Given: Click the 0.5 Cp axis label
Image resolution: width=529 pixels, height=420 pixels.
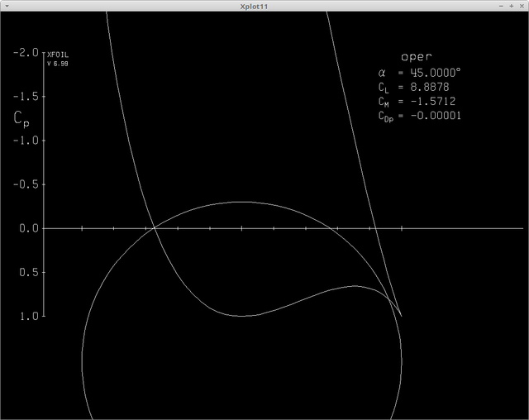Looking at the screenshot, I should [x=29, y=273].
